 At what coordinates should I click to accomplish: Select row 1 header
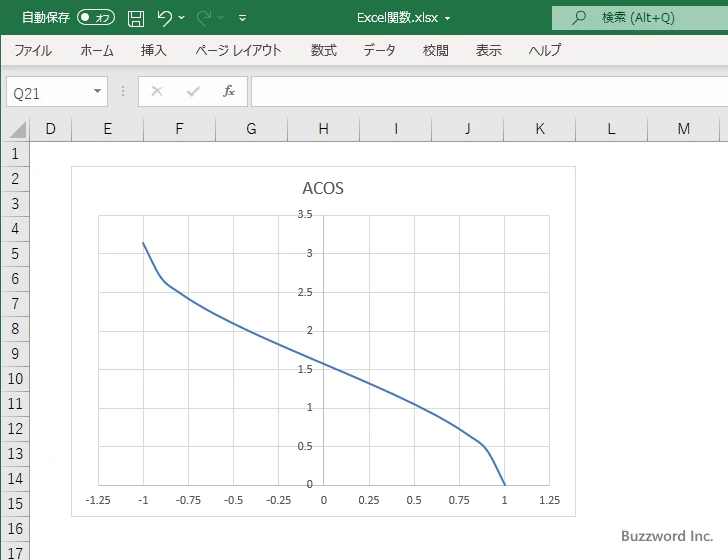click(15, 154)
